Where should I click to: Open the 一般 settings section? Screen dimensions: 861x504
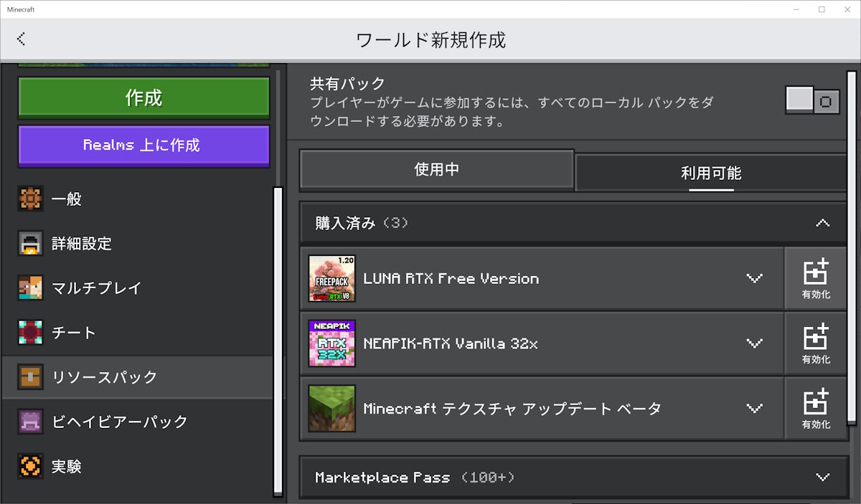(x=136, y=199)
